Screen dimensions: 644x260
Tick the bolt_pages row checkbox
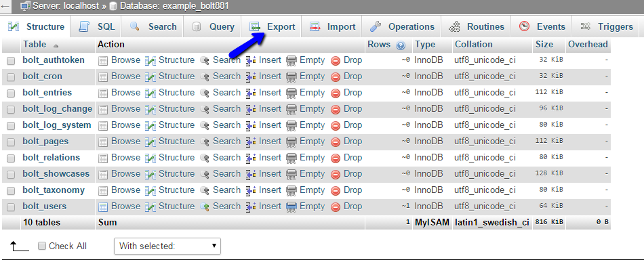[11, 142]
